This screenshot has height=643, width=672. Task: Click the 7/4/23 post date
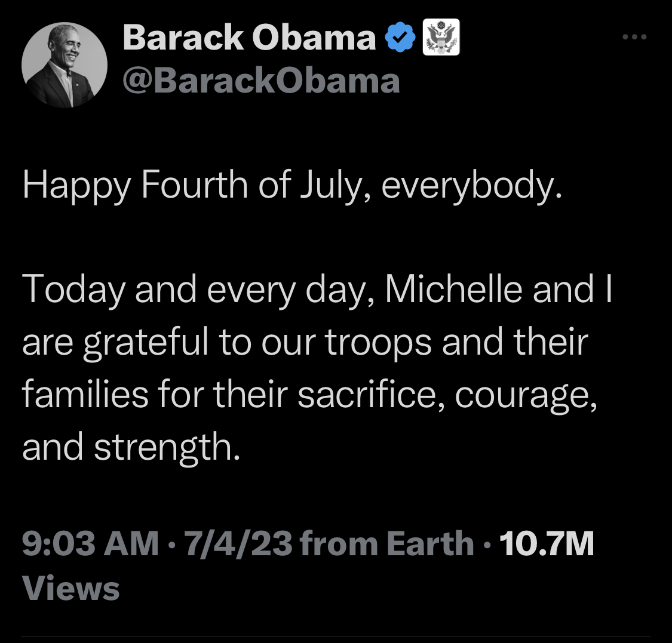pyautogui.click(x=238, y=544)
